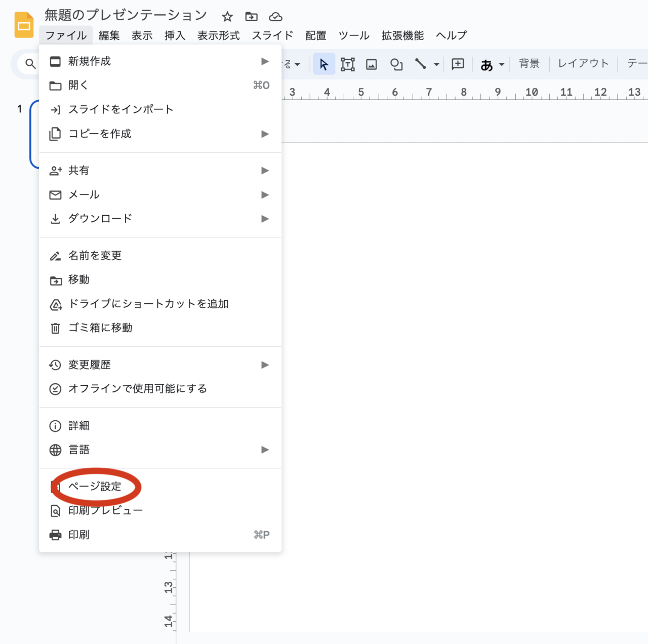Select the line tool icon
The height and width of the screenshot is (644, 648).
(x=420, y=64)
